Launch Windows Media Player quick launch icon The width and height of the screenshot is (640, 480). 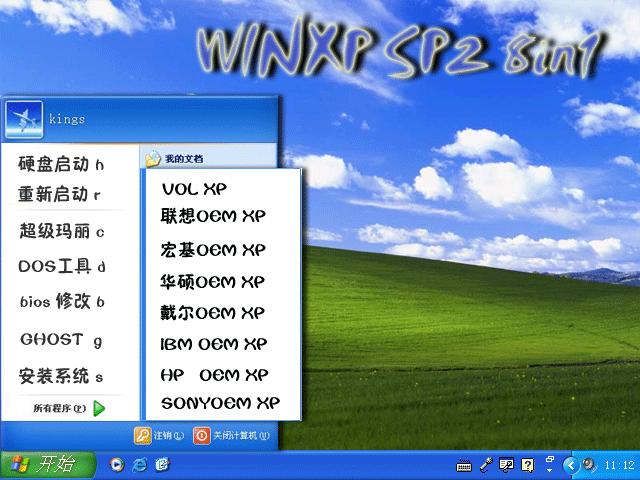click(117, 465)
